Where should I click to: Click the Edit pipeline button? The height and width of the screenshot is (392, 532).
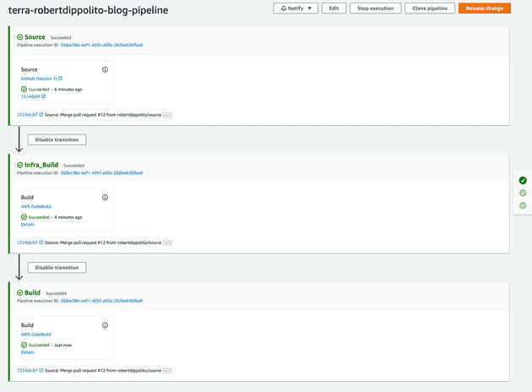[334, 8]
